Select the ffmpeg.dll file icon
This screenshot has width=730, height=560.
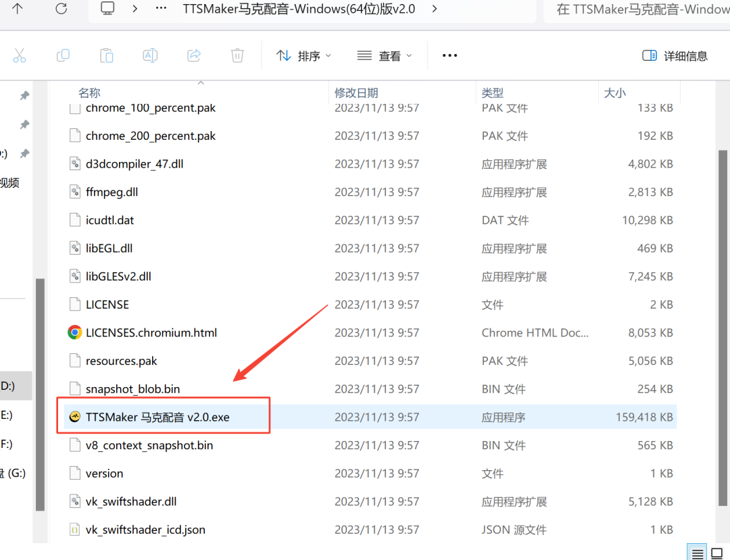[74, 192]
